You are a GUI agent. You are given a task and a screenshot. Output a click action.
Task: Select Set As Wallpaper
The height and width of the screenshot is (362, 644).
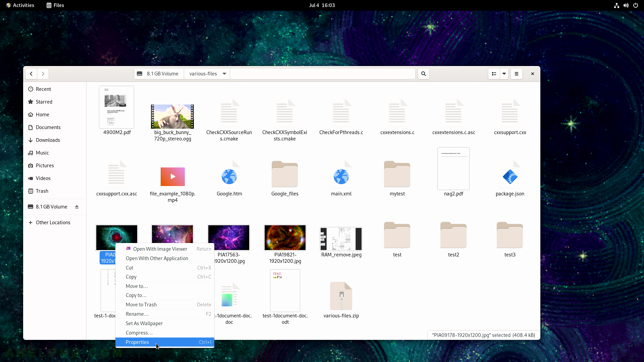click(x=165, y=323)
